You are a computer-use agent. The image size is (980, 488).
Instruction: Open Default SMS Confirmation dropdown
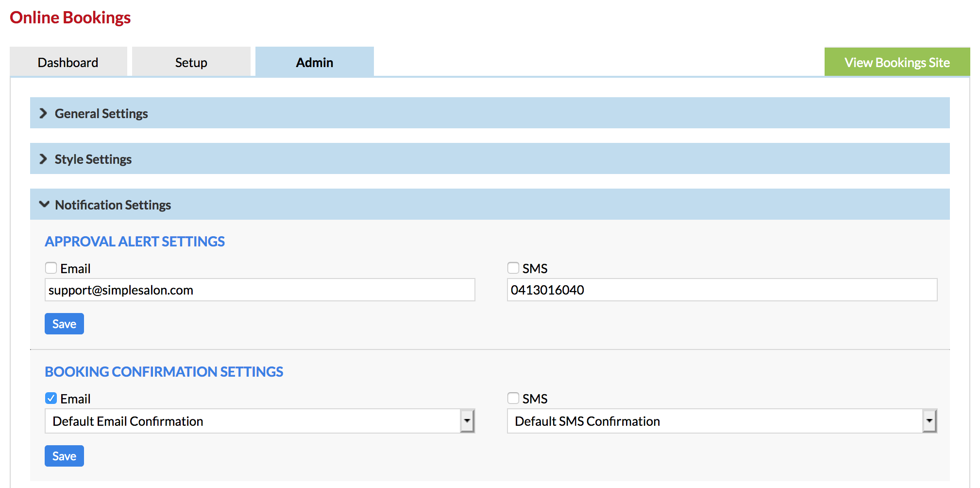pos(722,421)
